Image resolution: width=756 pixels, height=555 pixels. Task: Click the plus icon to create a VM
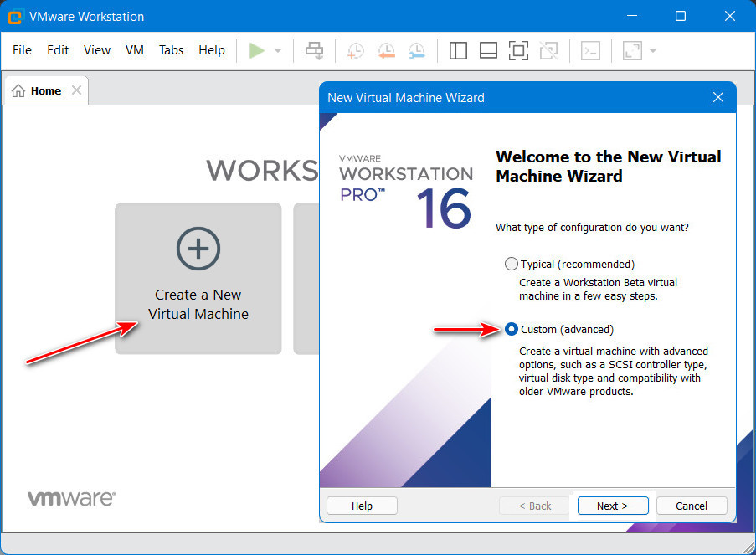tap(198, 249)
